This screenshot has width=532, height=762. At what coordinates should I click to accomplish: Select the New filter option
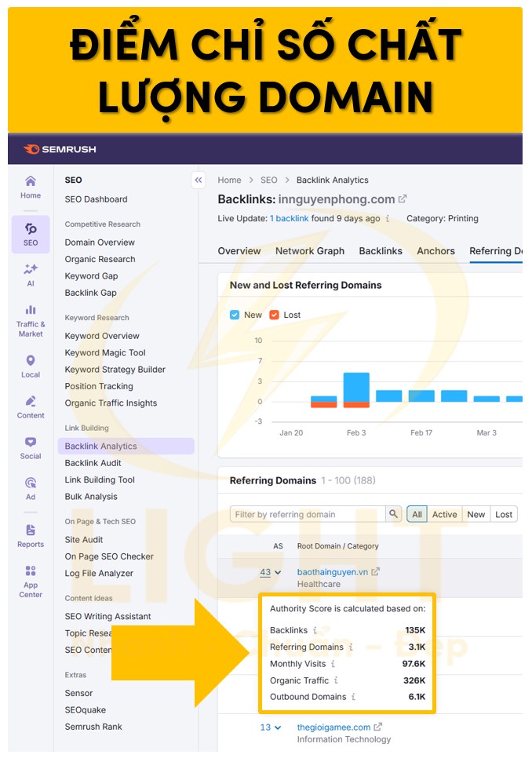[x=476, y=514]
